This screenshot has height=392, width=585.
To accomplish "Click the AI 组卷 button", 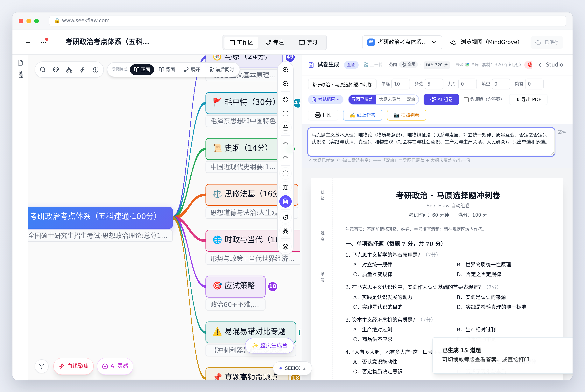I will coord(441,100).
